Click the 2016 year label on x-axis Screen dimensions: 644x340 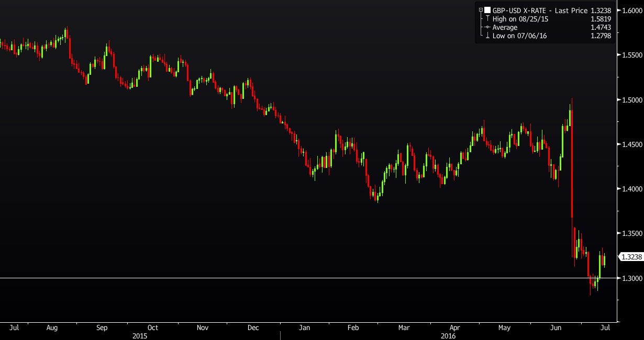(x=448, y=336)
